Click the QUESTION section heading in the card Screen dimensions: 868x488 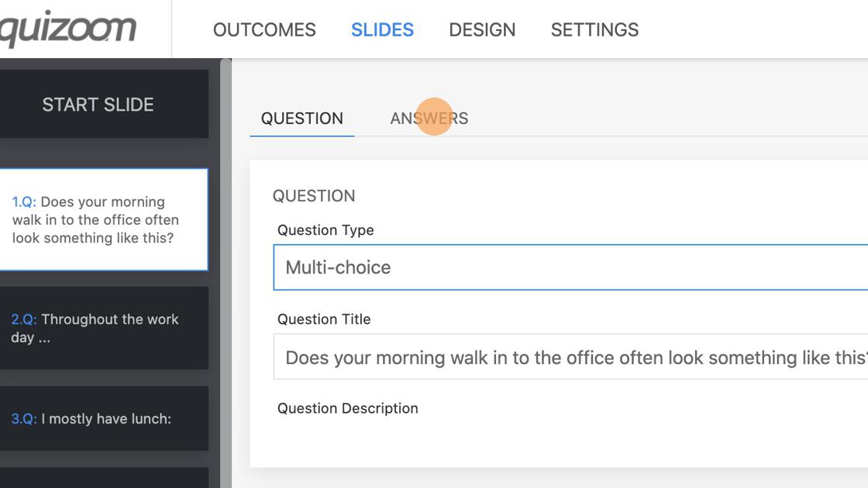coord(314,196)
